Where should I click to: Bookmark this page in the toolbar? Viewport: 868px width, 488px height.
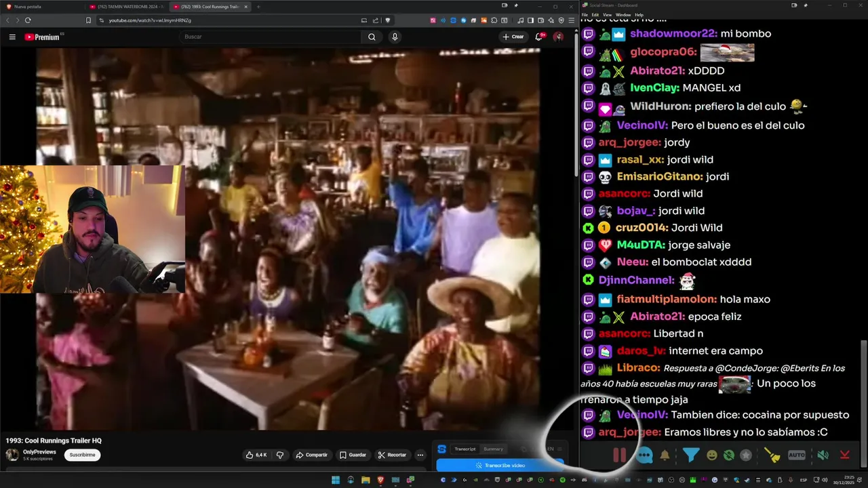pyautogui.click(x=88, y=20)
